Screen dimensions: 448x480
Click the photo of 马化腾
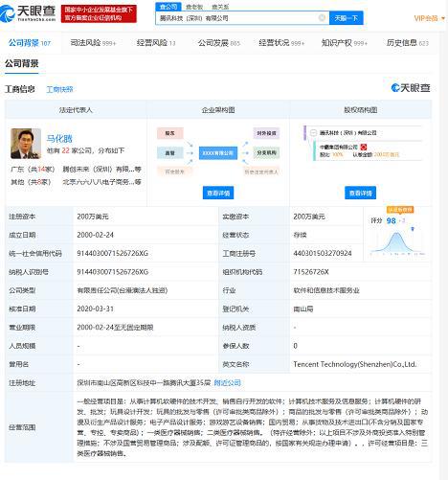26,144
